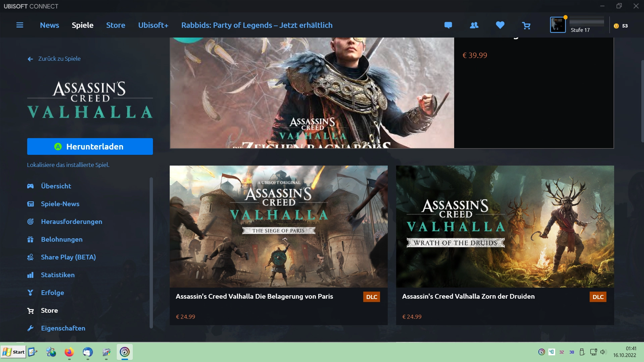Open the Store tab in top navigation
Viewport: 644px width, 362px height.
[116, 25]
